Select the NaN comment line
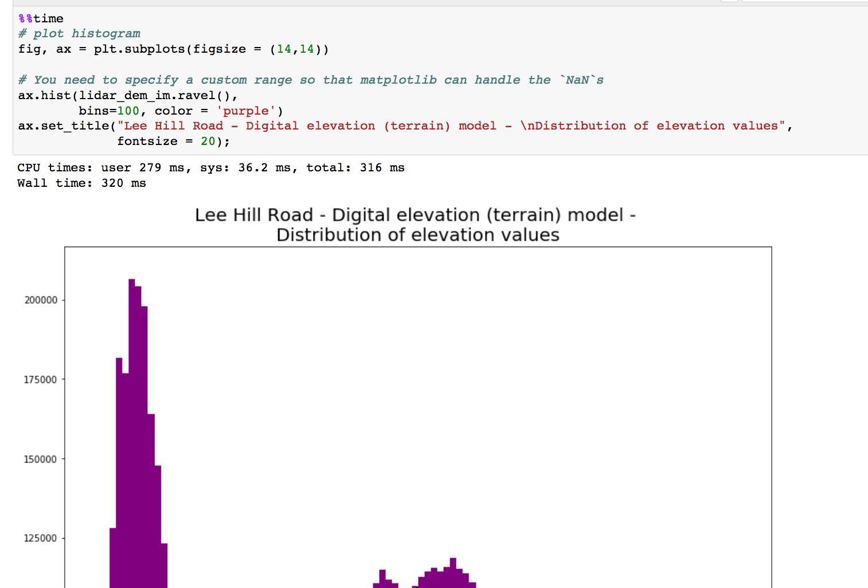The height and width of the screenshot is (588, 868). [x=310, y=80]
